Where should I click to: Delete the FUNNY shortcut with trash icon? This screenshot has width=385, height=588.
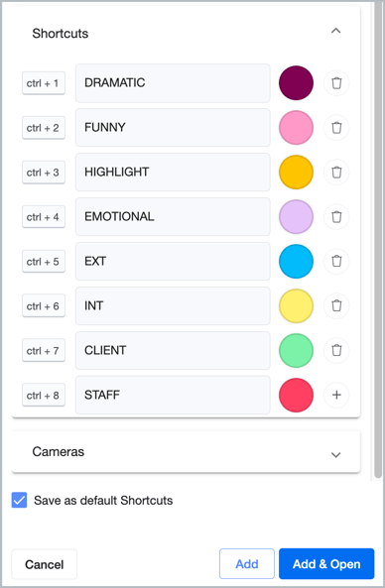(336, 128)
